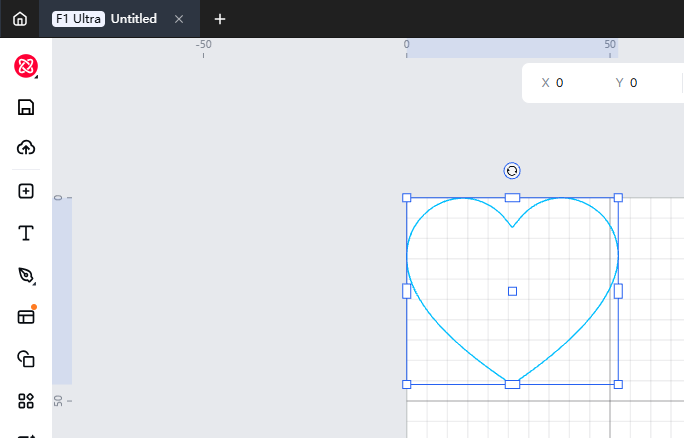Add a new project tab
The image size is (684, 438).
220,19
